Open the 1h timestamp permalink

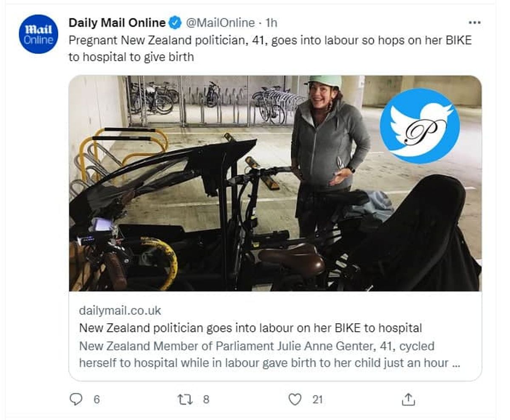tap(271, 23)
